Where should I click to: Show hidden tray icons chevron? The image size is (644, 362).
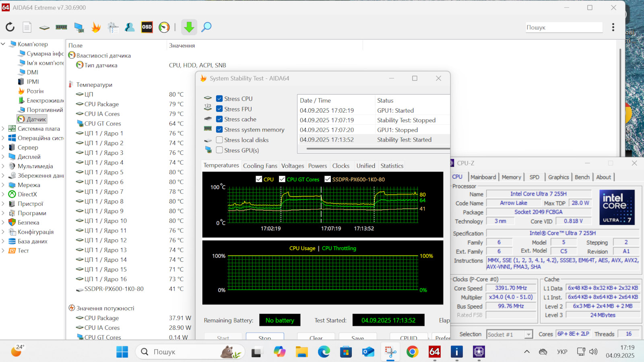click(x=526, y=352)
